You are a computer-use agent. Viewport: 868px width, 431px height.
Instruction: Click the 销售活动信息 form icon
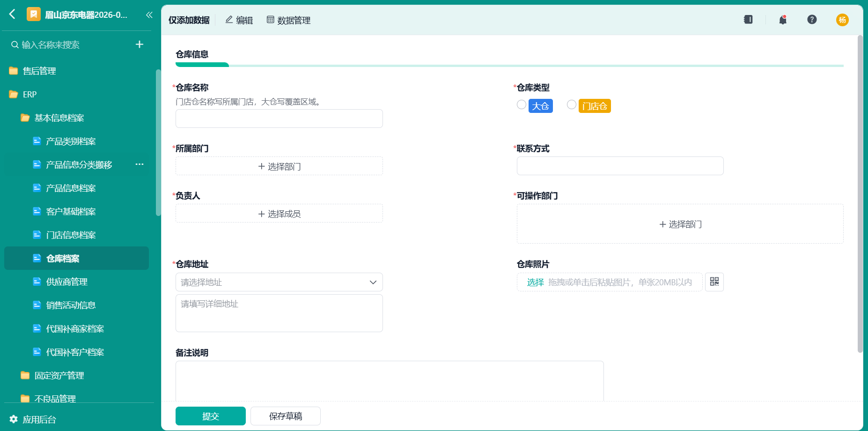37,305
